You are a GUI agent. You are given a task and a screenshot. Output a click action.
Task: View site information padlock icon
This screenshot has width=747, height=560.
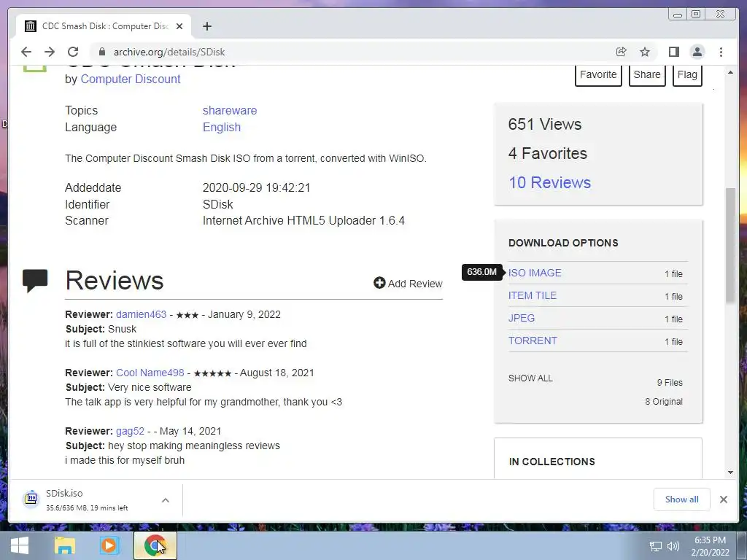[x=101, y=52]
